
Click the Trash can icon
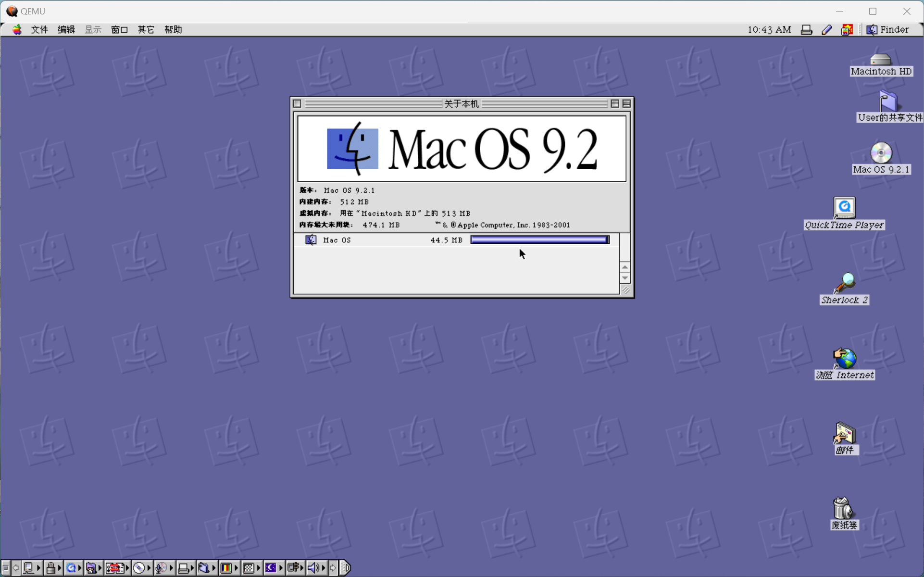(x=843, y=508)
